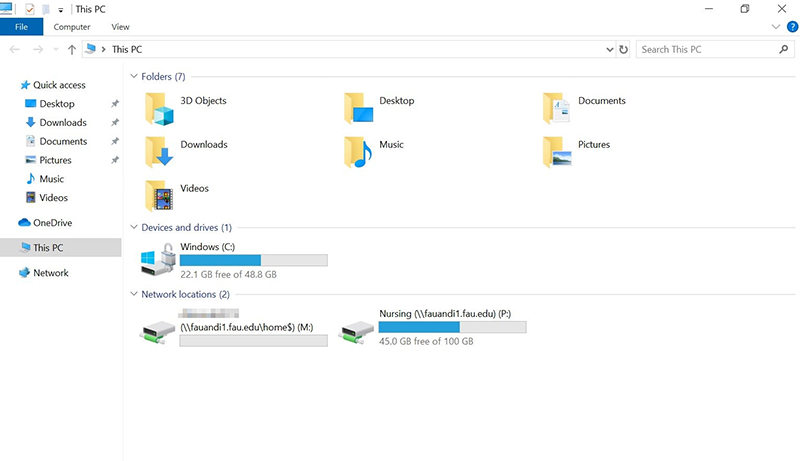Click the Up one level arrow

[x=72, y=49]
